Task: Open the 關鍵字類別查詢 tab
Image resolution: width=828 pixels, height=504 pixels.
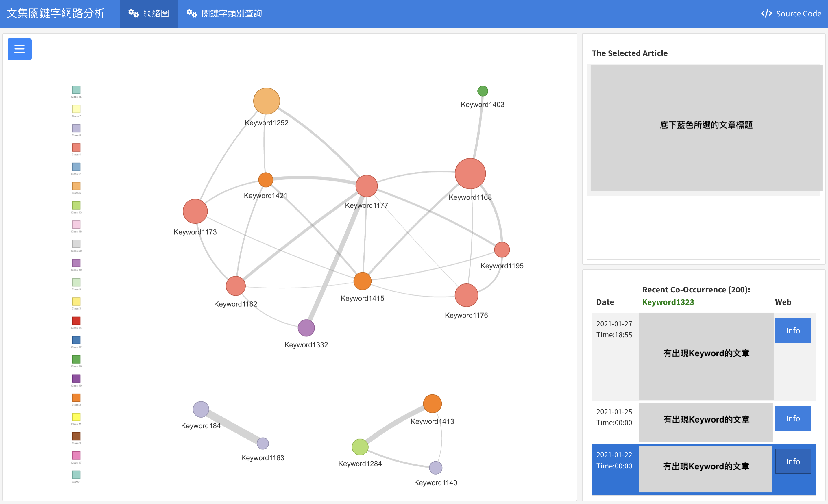Action: click(224, 14)
